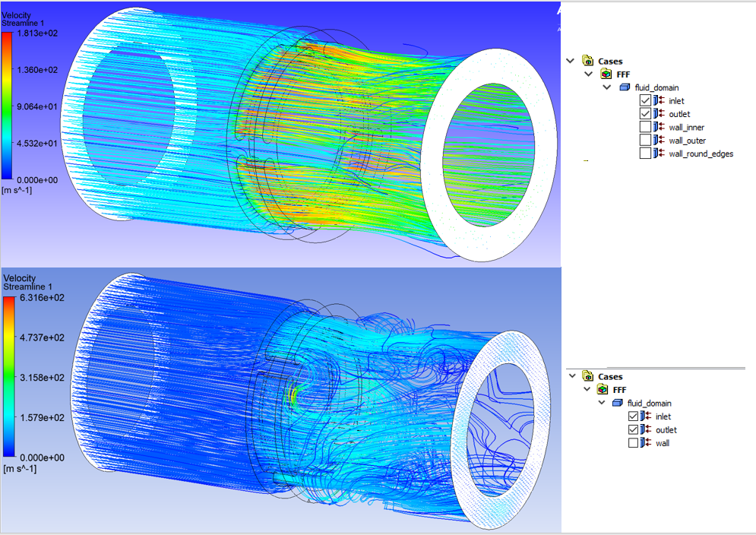This screenshot has width=756, height=535.
Task: Click the inlet boundary icon in the upper tree
Action: [659, 100]
